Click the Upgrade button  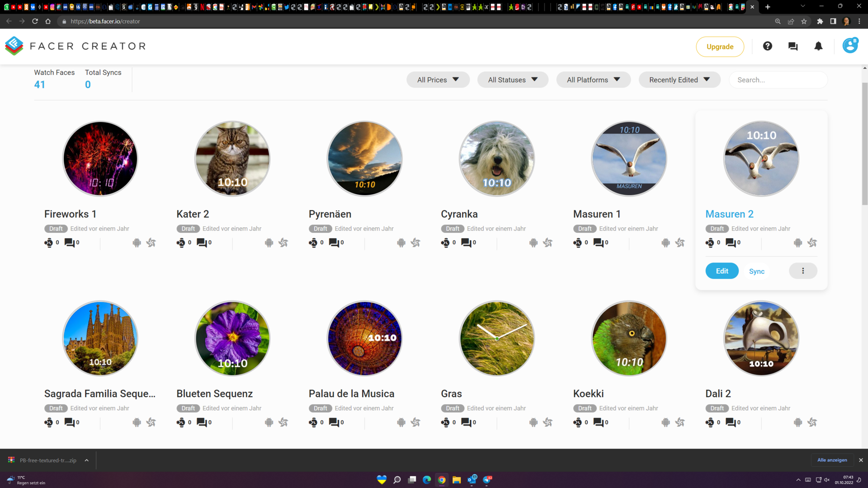[720, 47]
